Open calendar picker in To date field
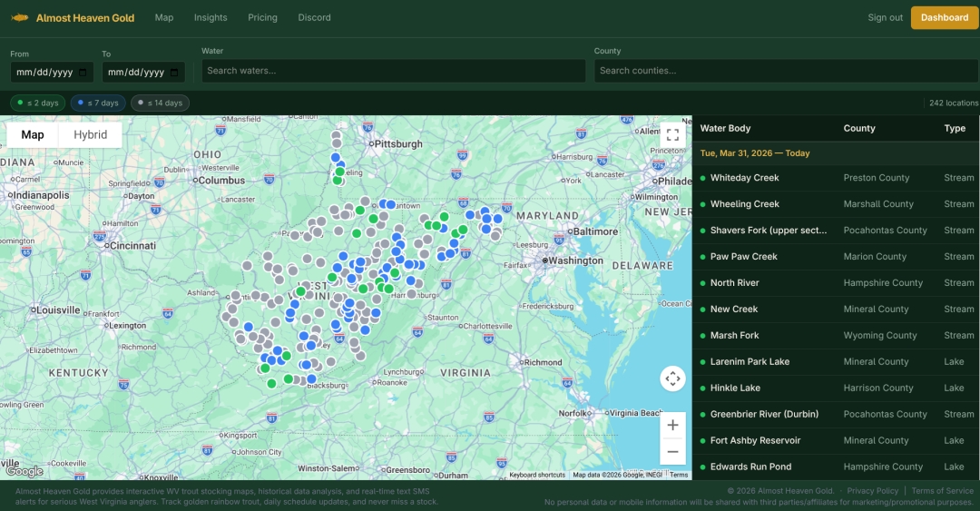This screenshot has height=511, width=980. click(x=176, y=73)
